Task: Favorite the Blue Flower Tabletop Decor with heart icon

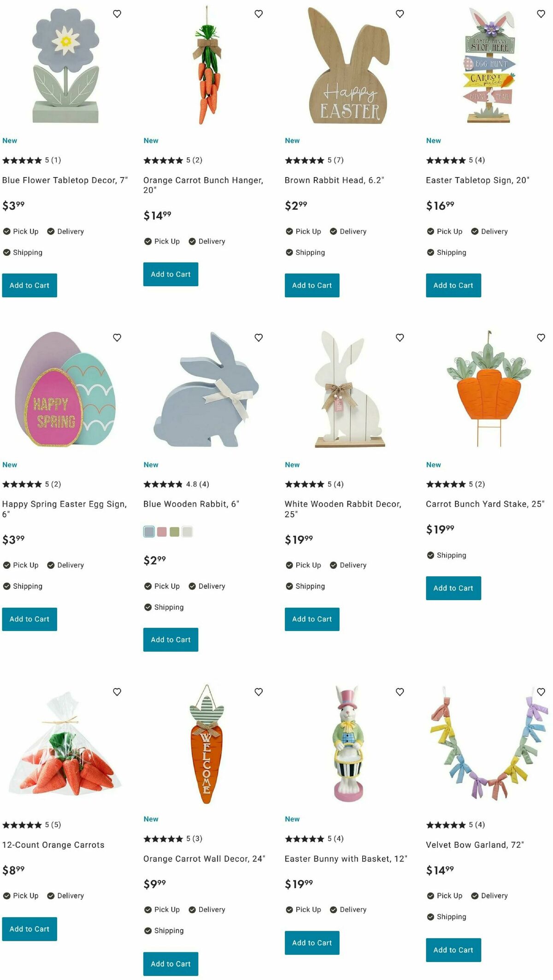Action: (x=117, y=14)
